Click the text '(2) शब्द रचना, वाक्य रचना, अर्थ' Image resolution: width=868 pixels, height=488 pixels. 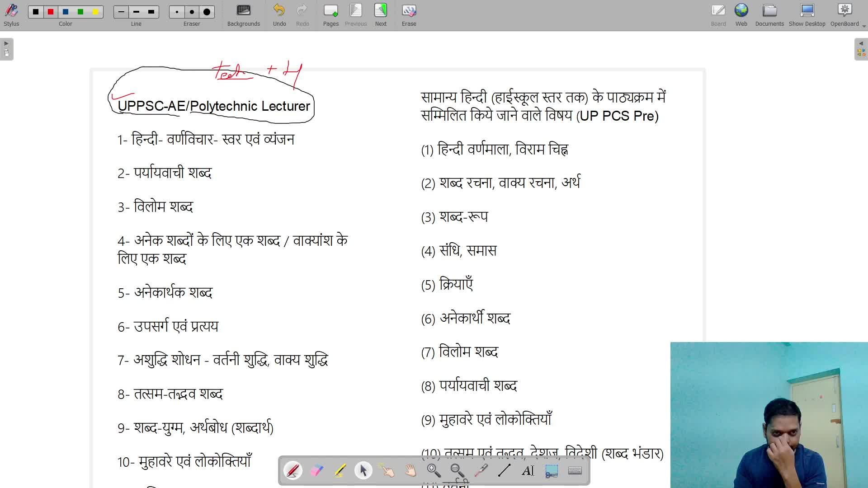point(500,183)
